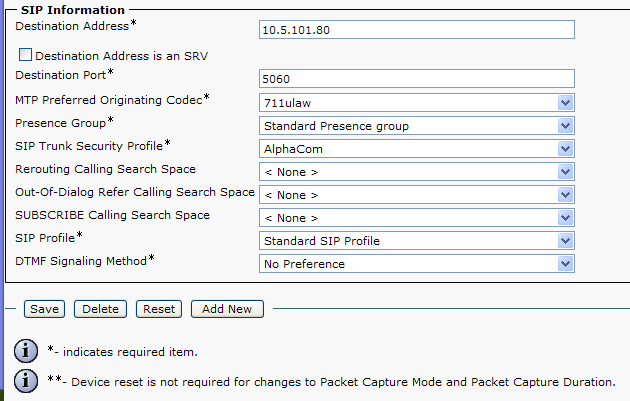Open the SIP Profile dropdown
This screenshot has width=630, height=401.
(x=415, y=240)
